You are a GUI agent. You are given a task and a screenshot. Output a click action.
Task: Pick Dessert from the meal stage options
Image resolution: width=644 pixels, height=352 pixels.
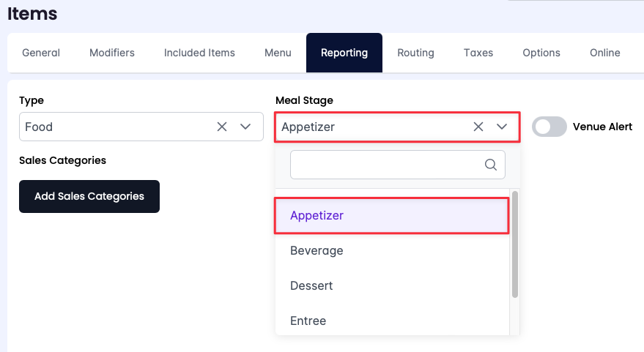[x=311, y=285]
